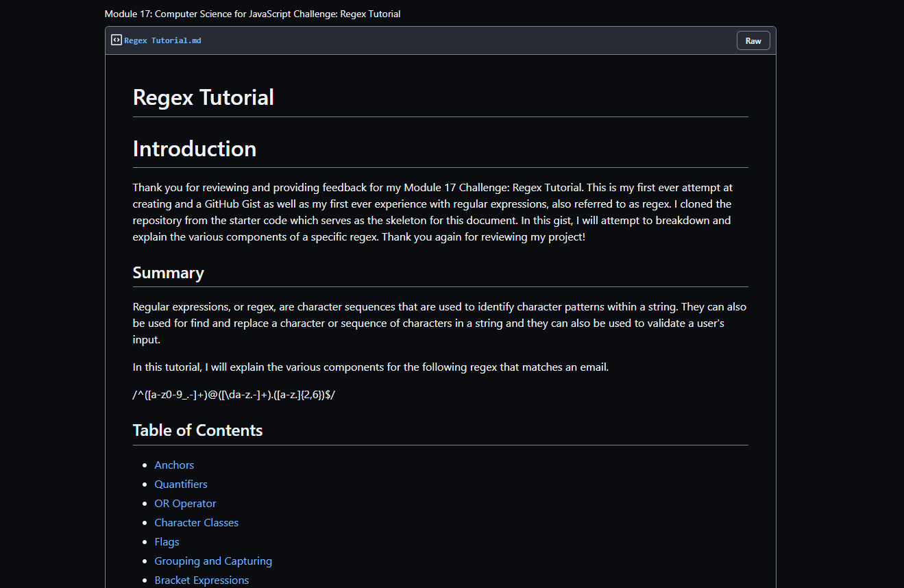This screenshot has width=904, height=588.
Task: Click the Introduction heading
Action: click(x=195, y=149)
